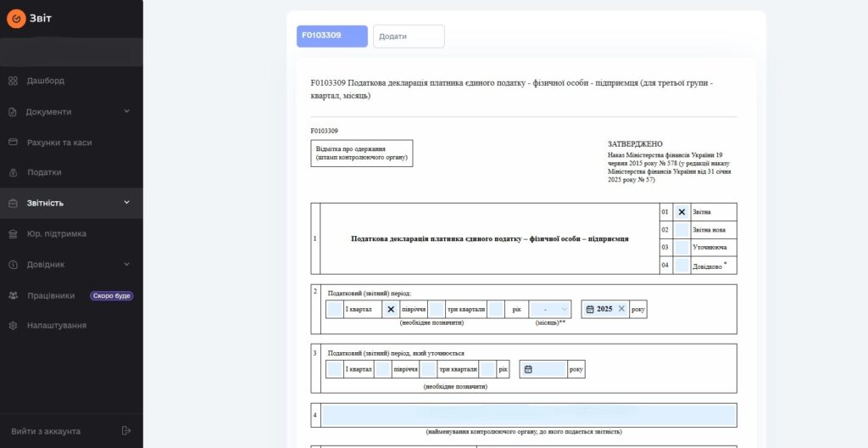Check I квартал box in section 3
The height and width of the screenshot is (448, 868).
point(334,369)
